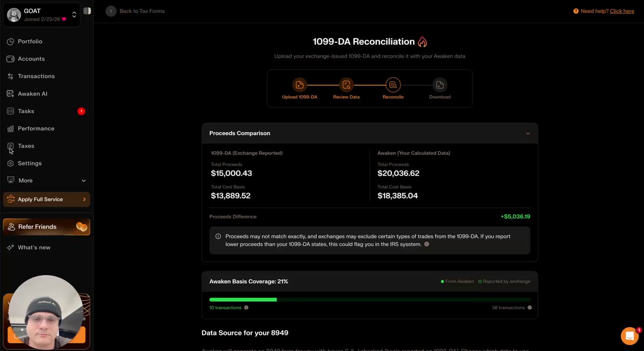Click the Refer Friends coins icon
Screen dimensions: 644x351
click(x=82, y=227)
